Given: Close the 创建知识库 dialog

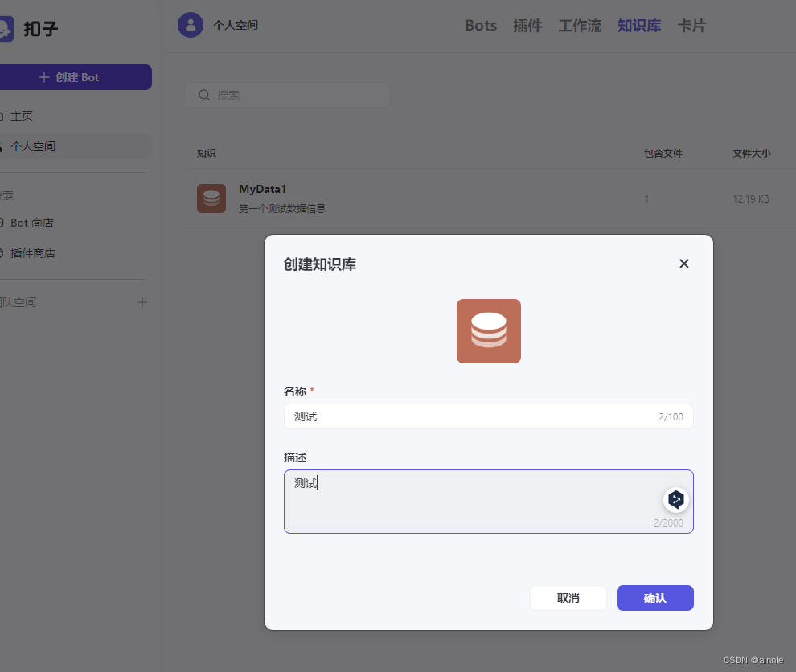Looking at the screenshot, I should tap(683, 264).
